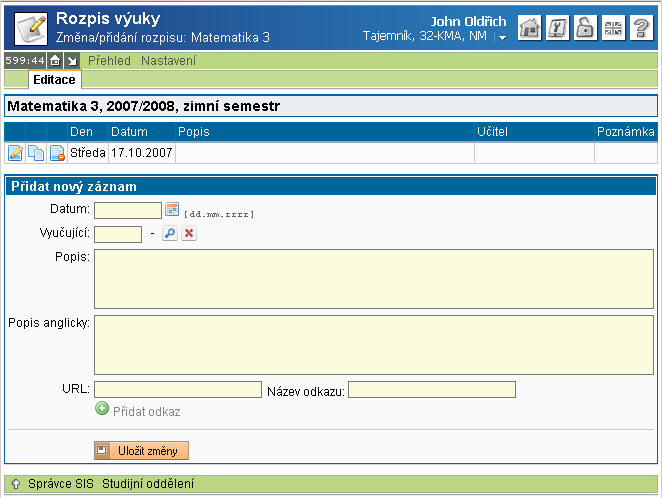662x498 pixels.
Task: Click the green plus Přidat odkaz icon
Action: [x=101, y=410]
